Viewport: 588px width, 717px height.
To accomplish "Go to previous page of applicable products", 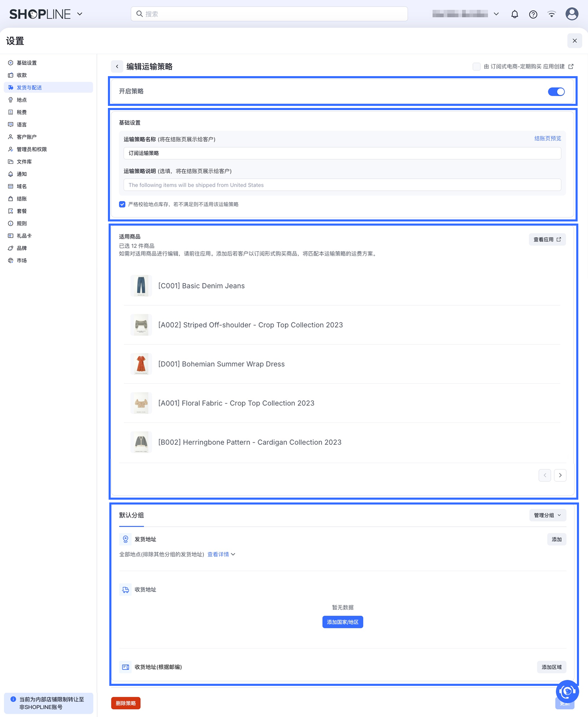I will (x=545, y=475).
